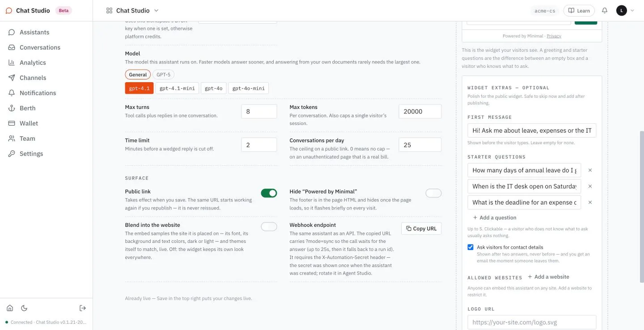Click the home icon at sidebar bottom
644x330 pixels.
pyautogui.click(x=10, y=308)
